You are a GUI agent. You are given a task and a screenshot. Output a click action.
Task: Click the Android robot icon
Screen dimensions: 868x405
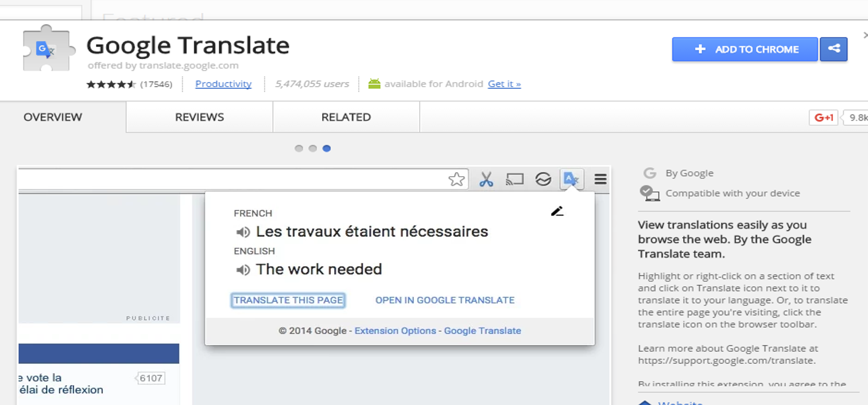point(374,84)
